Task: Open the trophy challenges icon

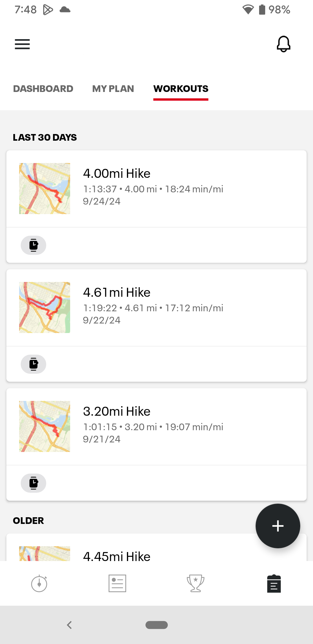Action: 196,583
